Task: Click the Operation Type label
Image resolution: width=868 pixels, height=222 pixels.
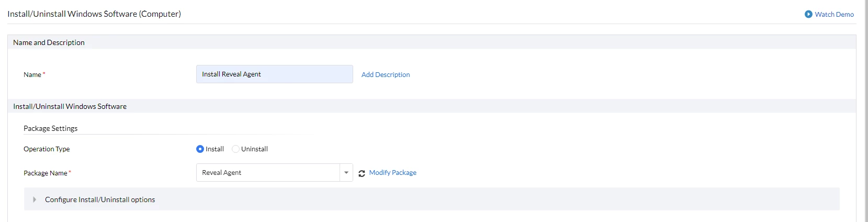Action: point(47,149)
